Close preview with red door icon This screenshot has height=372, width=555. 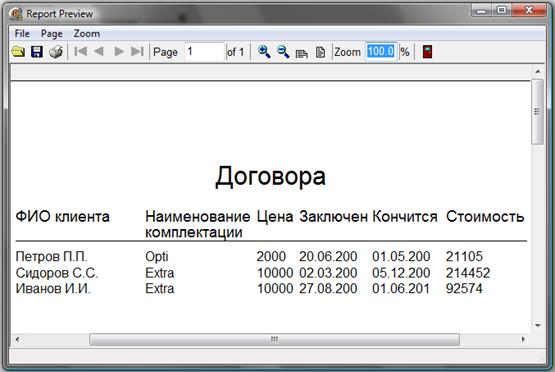(427, 52)
